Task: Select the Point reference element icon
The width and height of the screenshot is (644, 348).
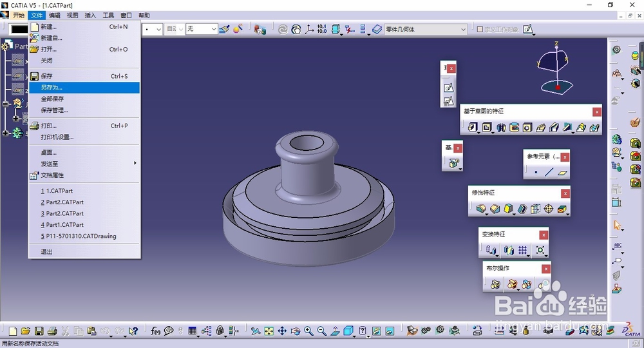Action: tap(536, 173)
